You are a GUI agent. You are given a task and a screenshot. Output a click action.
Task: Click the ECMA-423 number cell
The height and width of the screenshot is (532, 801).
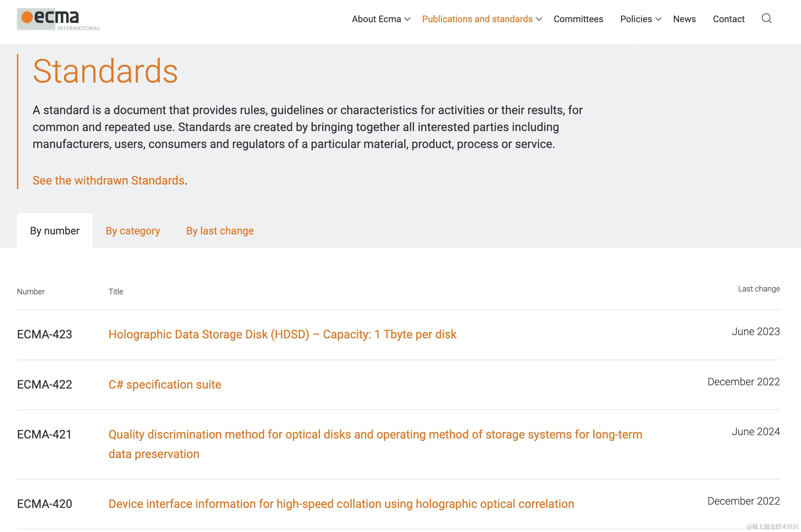click(44, 334)
